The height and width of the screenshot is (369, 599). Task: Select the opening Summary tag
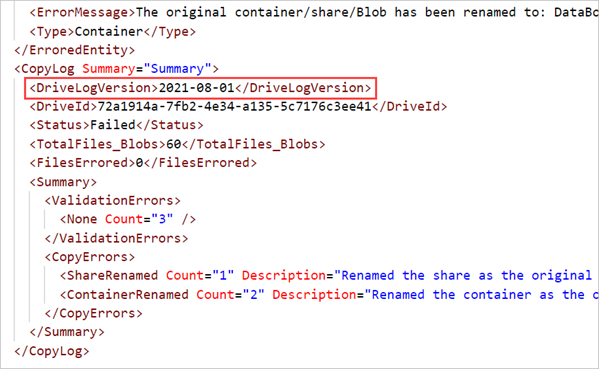click(x=63, y=182)
